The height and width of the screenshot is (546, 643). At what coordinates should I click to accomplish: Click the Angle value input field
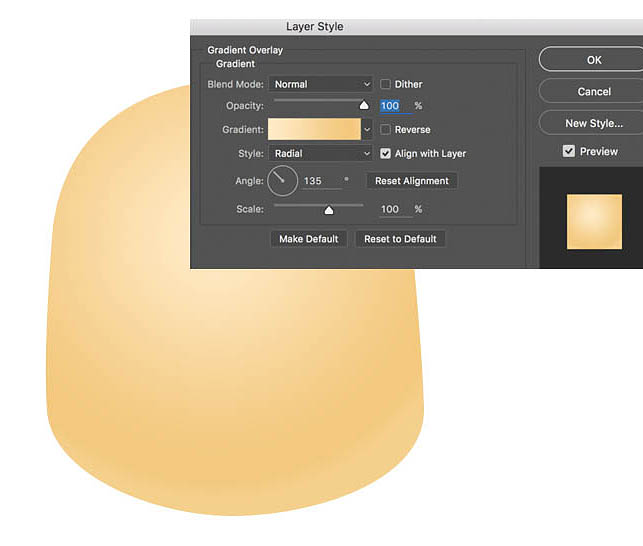318,182
